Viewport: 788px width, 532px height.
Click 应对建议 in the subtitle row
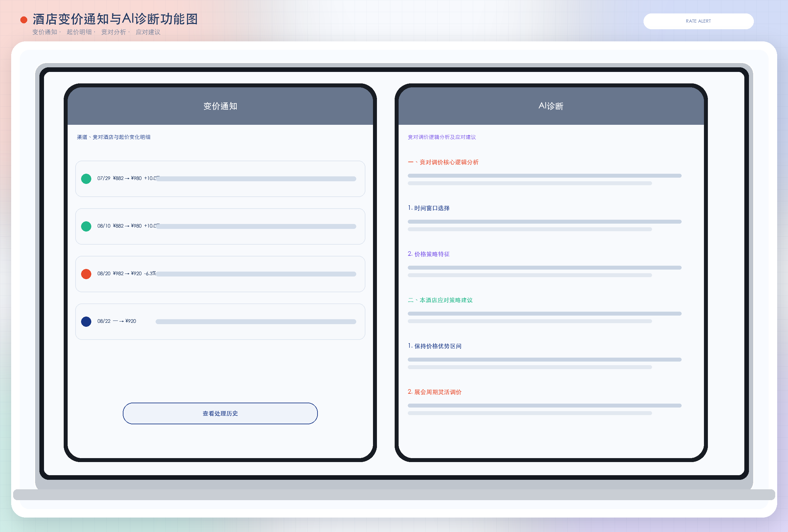pyautogui.click(x=148, y=32)
